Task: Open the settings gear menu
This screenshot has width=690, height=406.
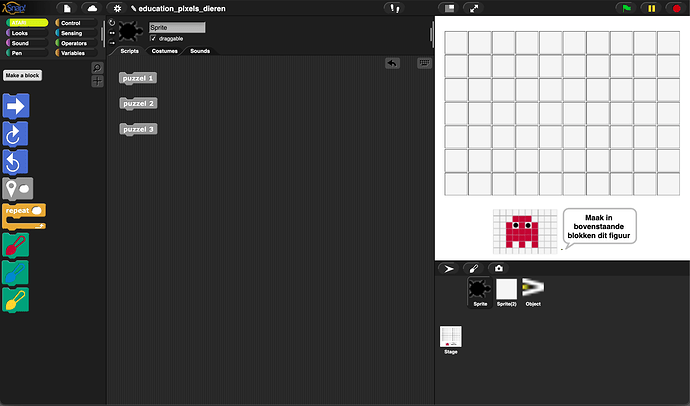Action: click(117, 8)
